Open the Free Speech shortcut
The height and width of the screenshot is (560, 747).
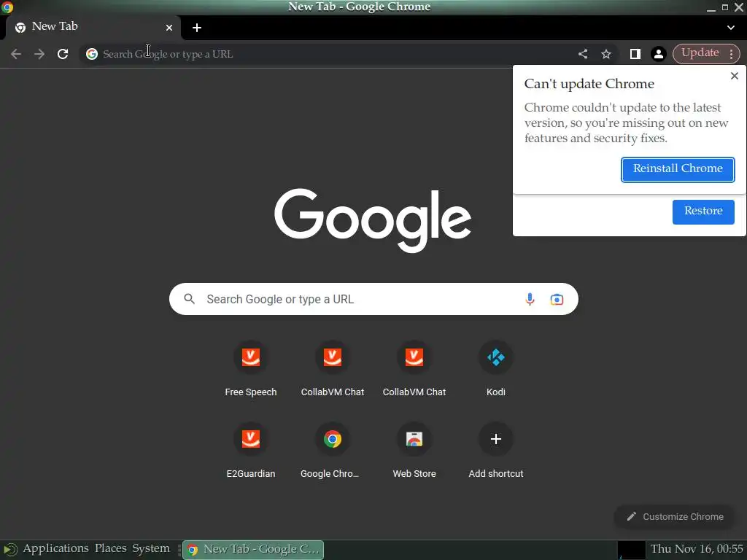(251, 368)
